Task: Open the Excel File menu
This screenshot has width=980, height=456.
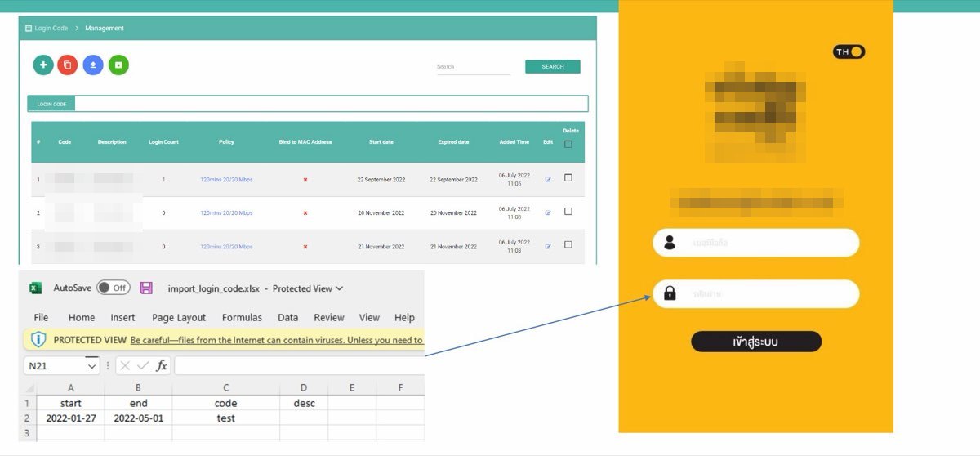Action: click(41, 317)
